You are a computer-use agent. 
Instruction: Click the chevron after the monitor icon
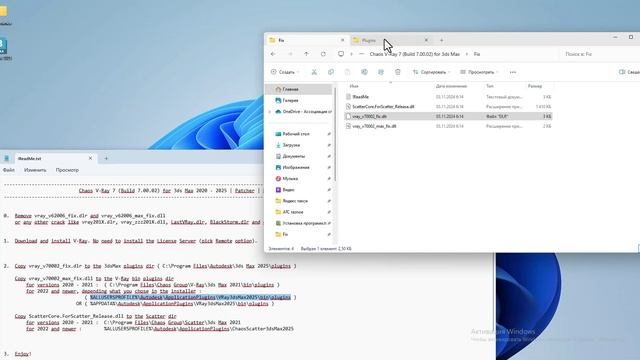tap(351, 54)
